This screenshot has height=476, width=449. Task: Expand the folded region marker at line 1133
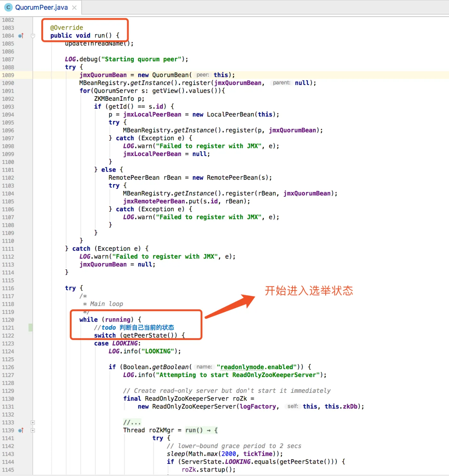point(33,423)
